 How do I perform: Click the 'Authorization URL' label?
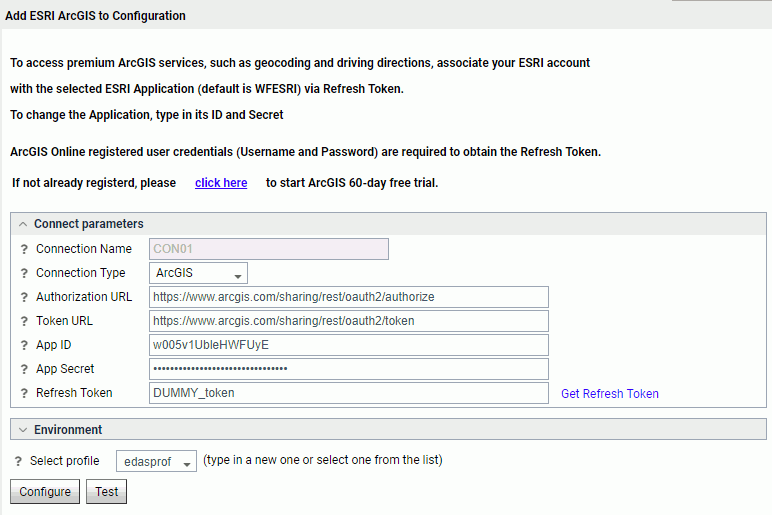click(84, 297)
